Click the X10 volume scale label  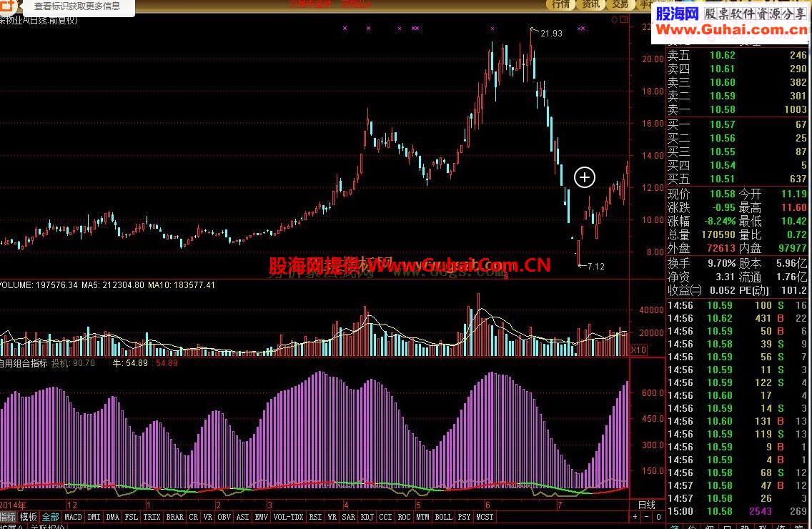[x=638, y=350]
